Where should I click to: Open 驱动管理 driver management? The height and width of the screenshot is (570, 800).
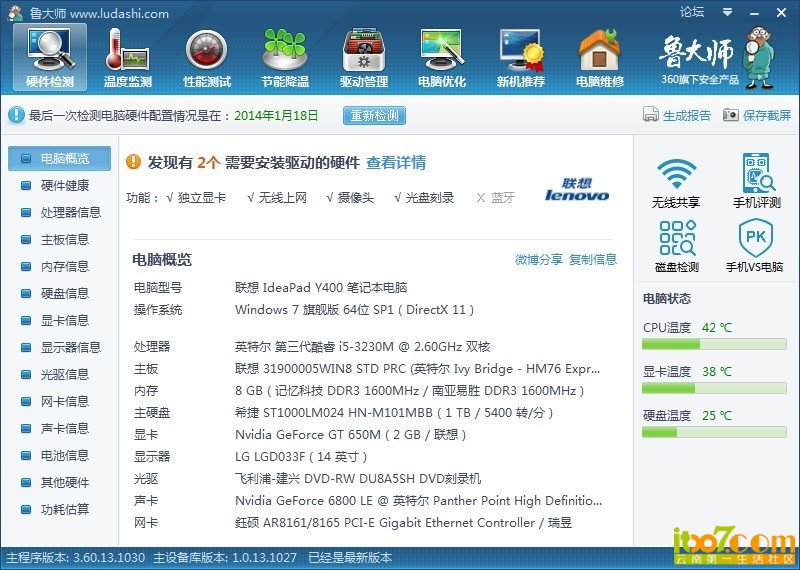[364, 58]
